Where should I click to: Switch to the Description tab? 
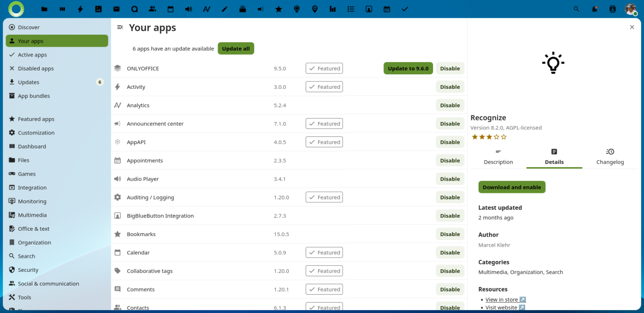498,157
